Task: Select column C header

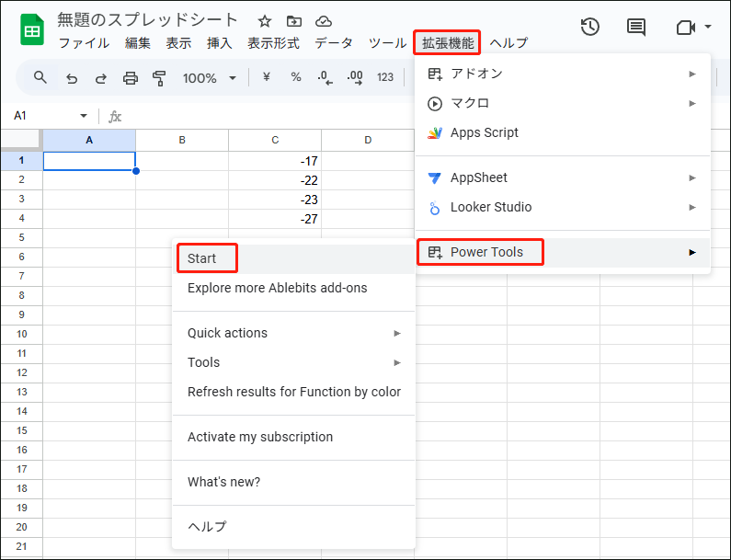Action: (x=275, y=140)
